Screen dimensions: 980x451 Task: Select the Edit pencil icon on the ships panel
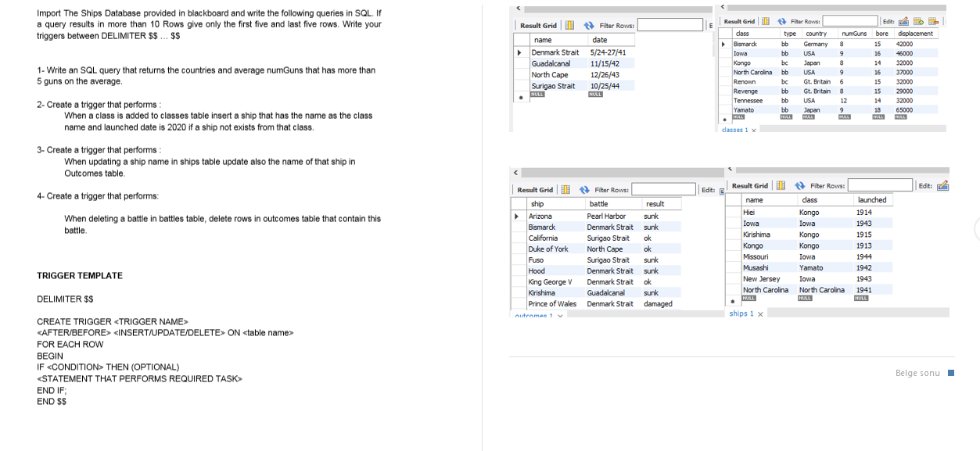[942, 187]
